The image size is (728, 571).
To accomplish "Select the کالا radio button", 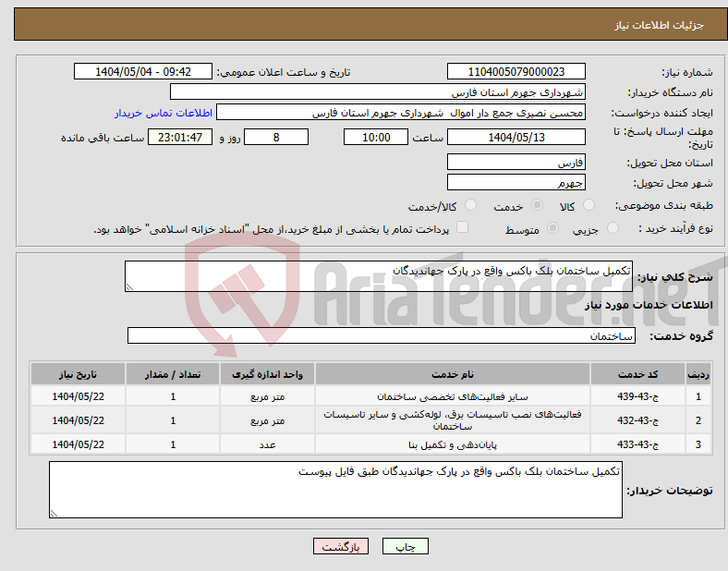I will pos(588,205).
